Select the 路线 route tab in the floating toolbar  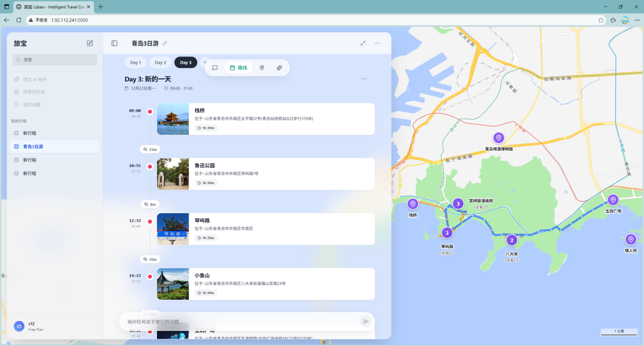(x=238, y=68)
